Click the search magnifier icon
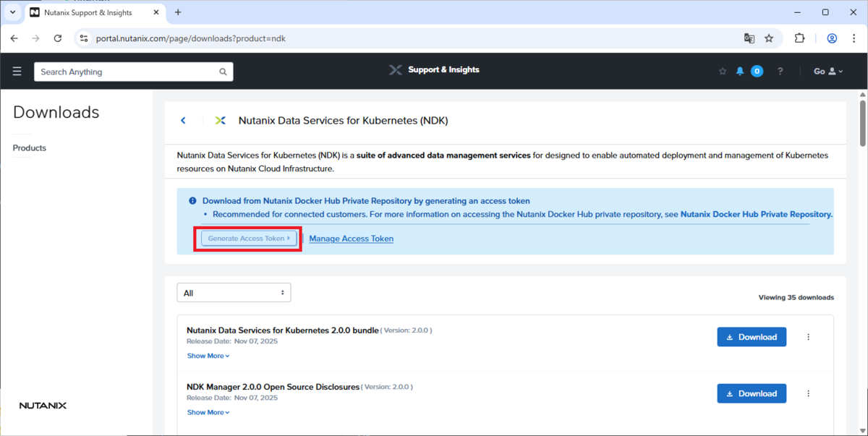The width and height of the screenshot is (868, 436). click(x=223, y=72)
